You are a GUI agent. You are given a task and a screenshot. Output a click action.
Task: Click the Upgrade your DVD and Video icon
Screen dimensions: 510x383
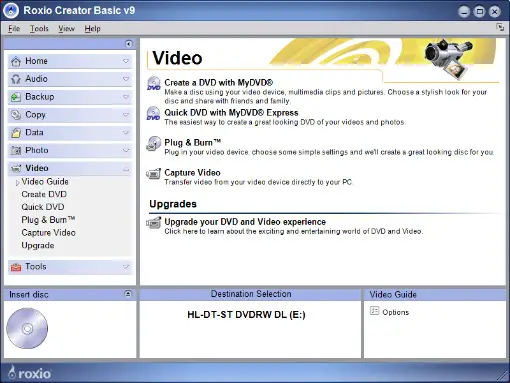click(154, 223)
